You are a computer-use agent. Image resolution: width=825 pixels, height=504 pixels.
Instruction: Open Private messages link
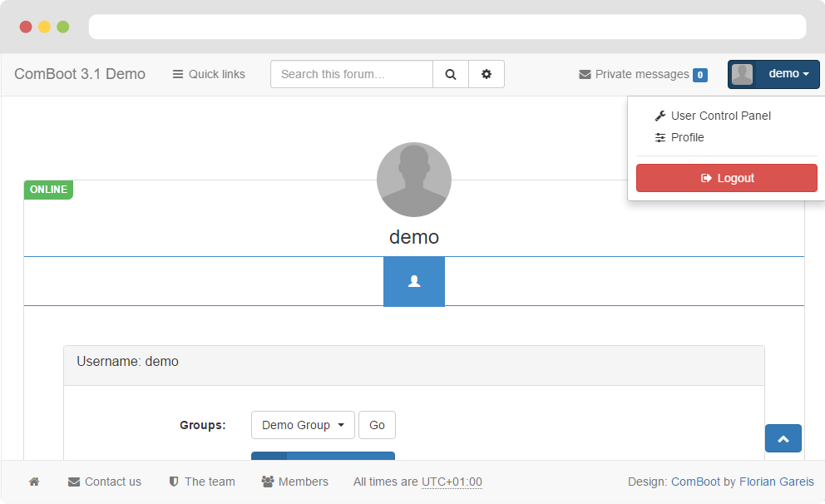pos(642,74)
